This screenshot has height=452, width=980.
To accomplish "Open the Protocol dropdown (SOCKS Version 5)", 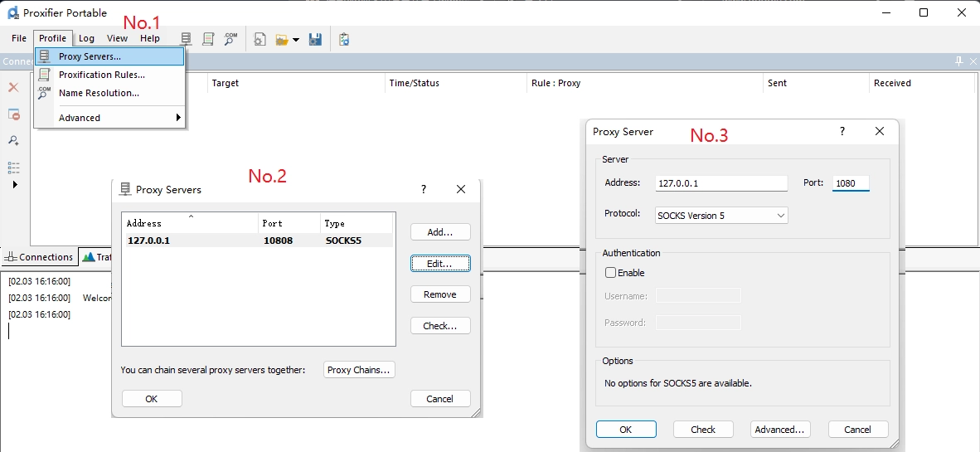I will (720, 216).
